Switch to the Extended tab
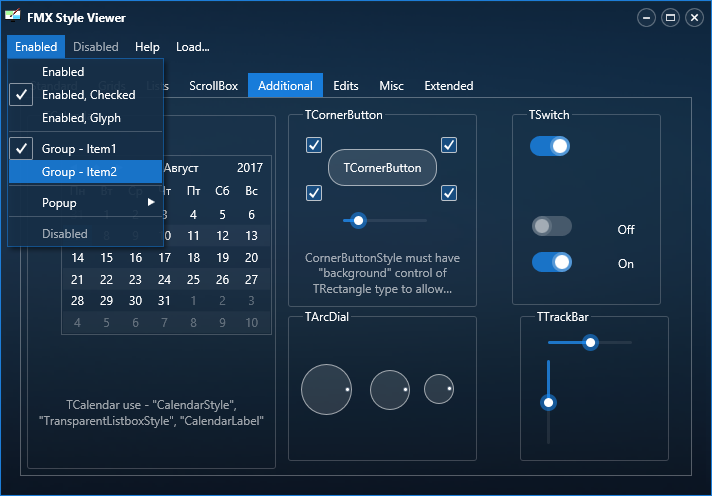This screenshot has width=712, height=496. click(449, 86)
